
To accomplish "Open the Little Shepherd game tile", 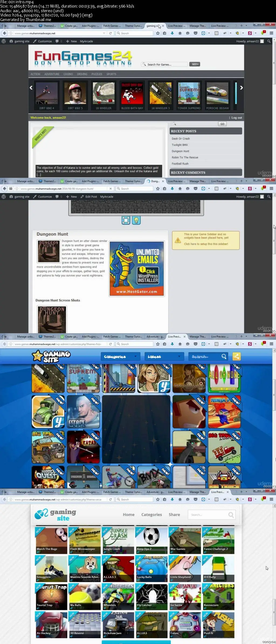I will coord(185,569).
